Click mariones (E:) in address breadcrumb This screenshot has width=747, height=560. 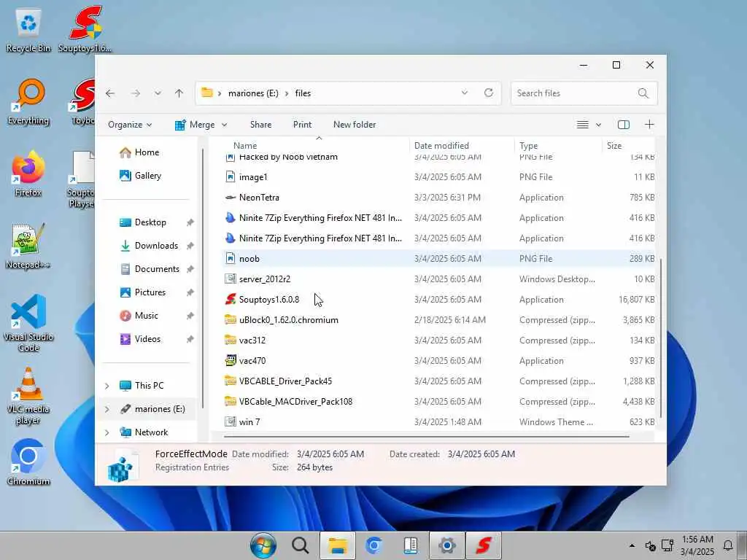coord(253,93)
